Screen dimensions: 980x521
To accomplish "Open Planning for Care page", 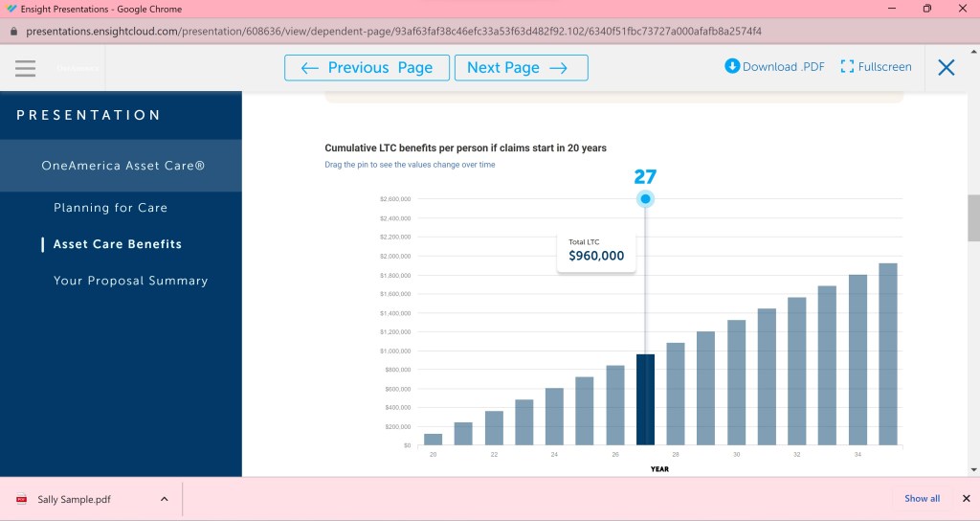I will 110,208.
